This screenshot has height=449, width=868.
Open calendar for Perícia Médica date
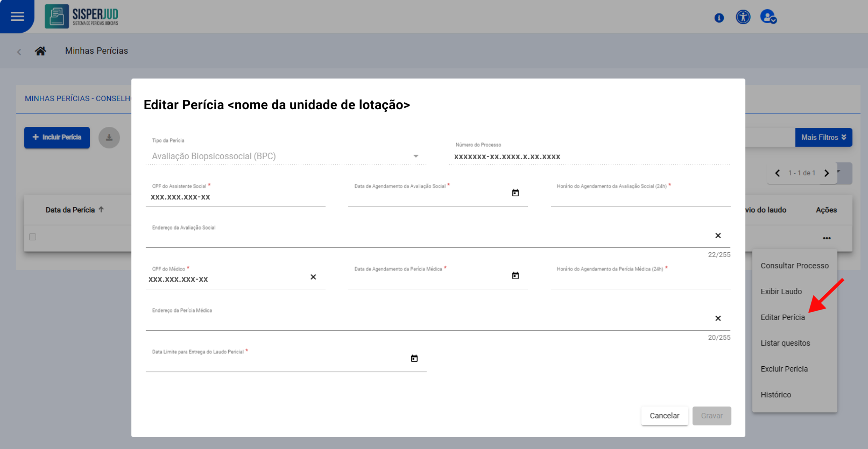[x=515, y=276]
